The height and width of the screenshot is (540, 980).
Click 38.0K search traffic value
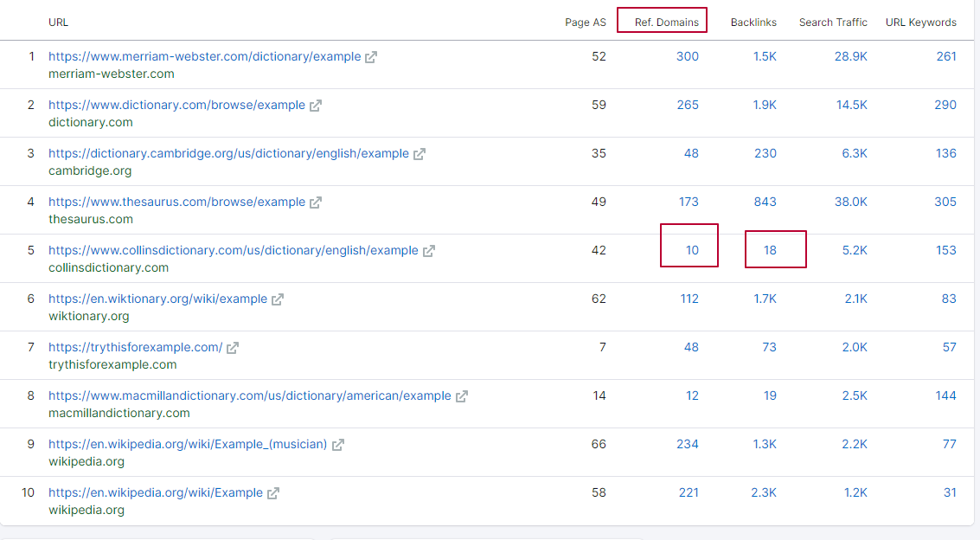(x=850, y=202)
